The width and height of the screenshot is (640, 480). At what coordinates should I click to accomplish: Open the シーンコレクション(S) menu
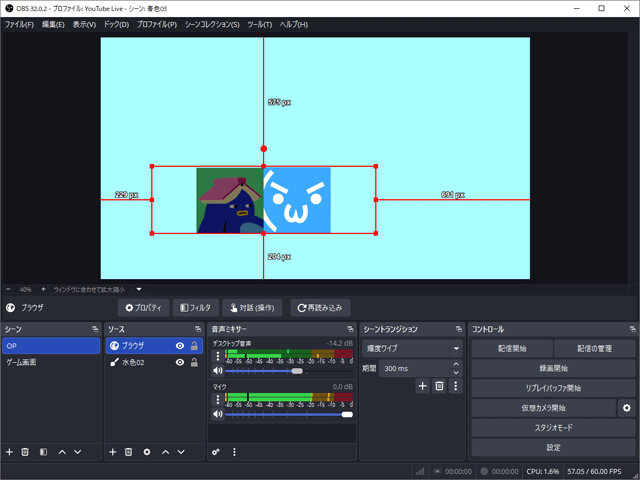[x=212, y=23]
